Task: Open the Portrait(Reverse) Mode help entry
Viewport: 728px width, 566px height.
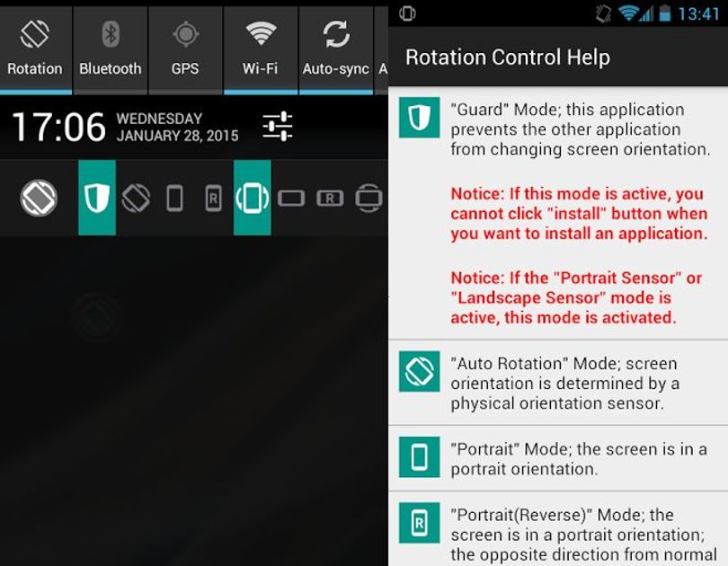Action: tap(558, 529)
